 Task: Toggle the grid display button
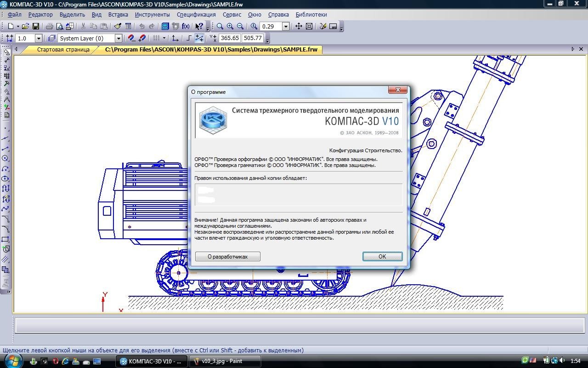click(156, 39)
